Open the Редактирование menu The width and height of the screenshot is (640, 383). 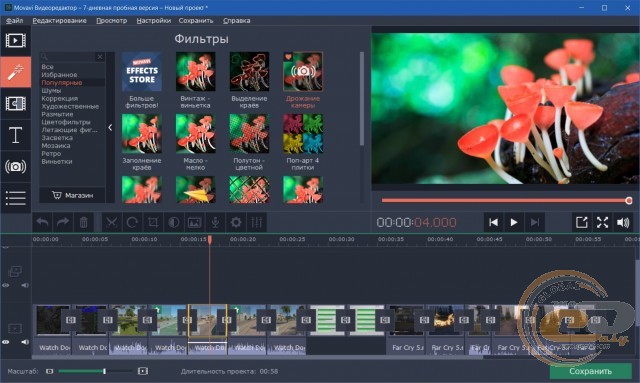click(60, 20)
